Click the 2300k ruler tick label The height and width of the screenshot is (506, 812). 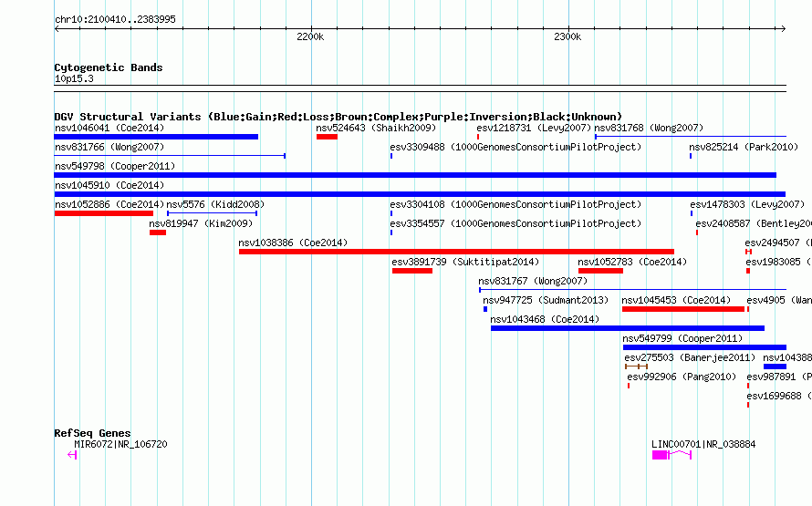[x=567, y=36]
